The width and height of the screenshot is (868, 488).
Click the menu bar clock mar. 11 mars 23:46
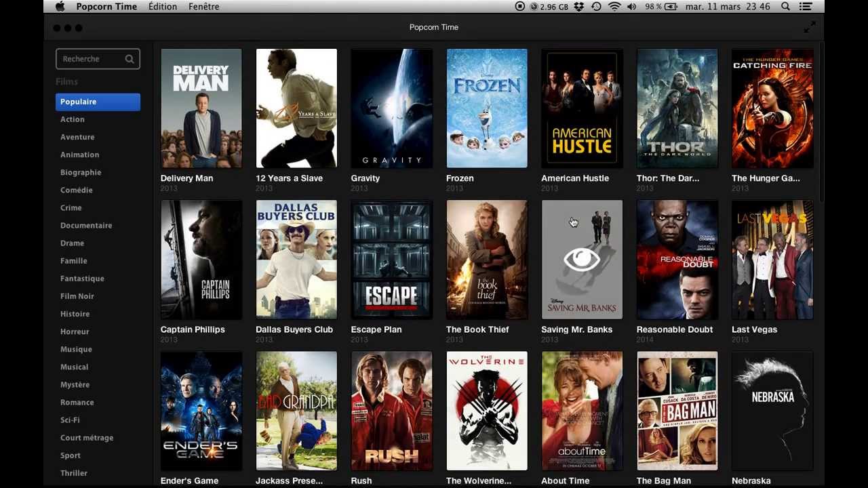(x=728, y=7)
